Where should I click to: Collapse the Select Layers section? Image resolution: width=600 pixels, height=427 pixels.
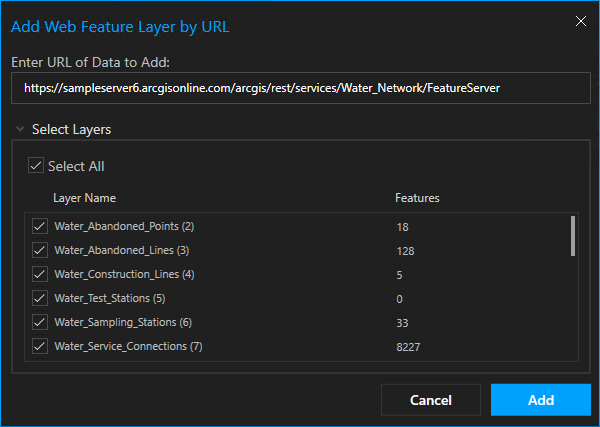(19, 130)
